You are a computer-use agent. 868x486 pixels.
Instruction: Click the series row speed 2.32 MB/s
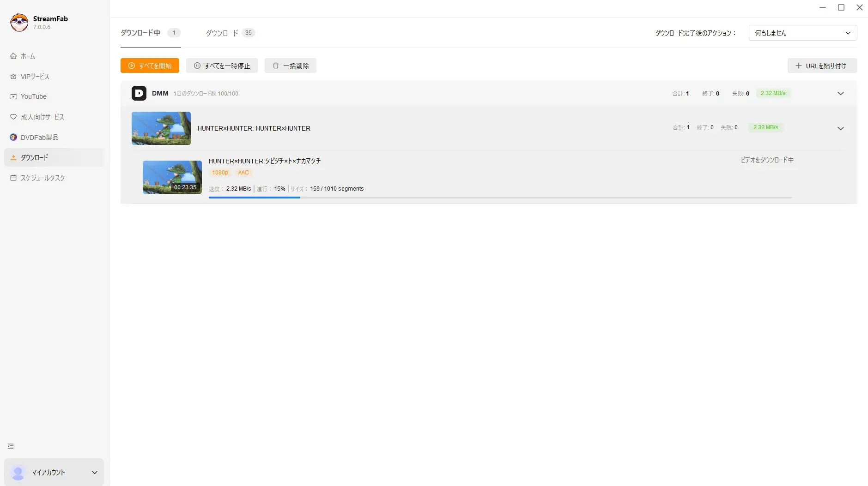[766, 127]
